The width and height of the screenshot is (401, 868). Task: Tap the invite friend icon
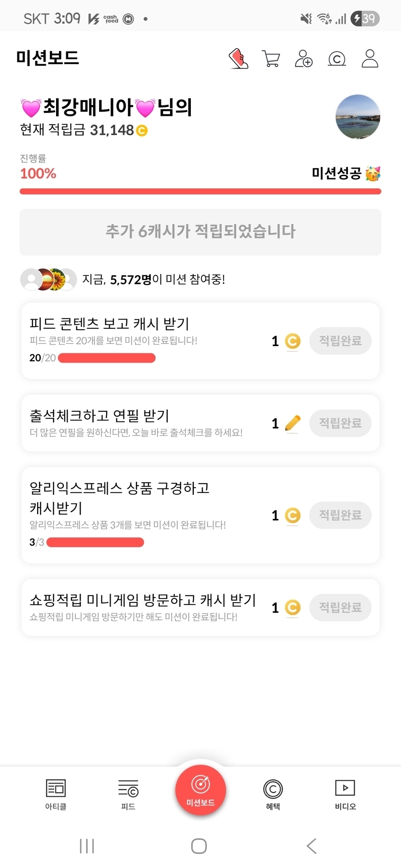pyautogui.click(x=304, y=58)
